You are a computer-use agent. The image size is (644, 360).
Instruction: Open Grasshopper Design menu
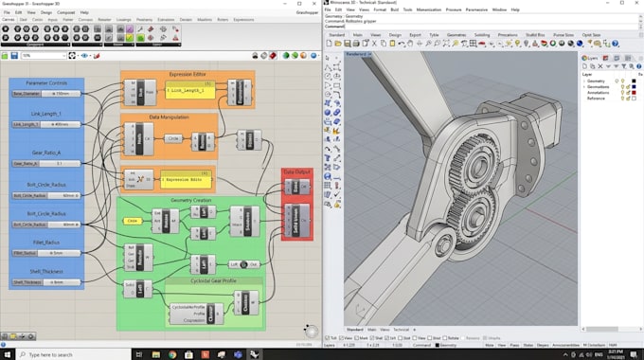(46, 12)
